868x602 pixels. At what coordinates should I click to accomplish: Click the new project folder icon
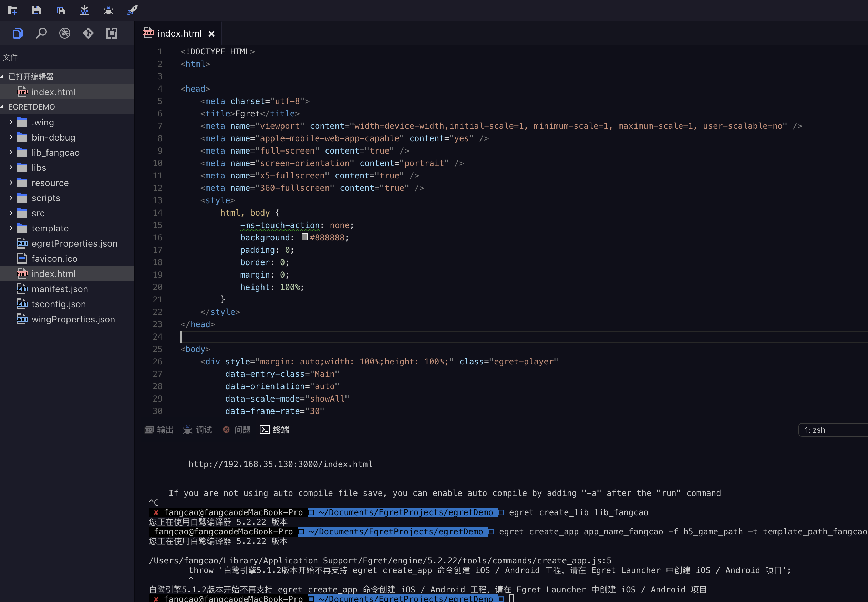12,10
